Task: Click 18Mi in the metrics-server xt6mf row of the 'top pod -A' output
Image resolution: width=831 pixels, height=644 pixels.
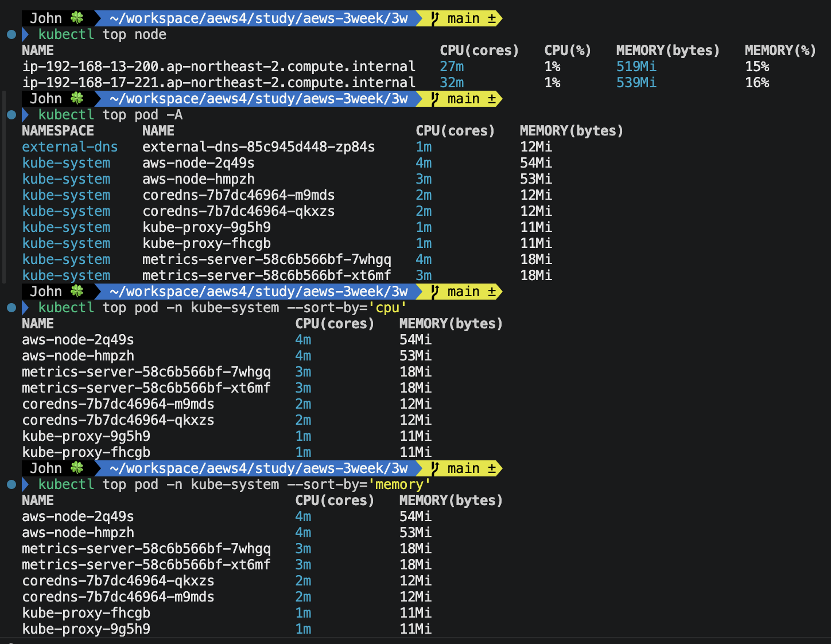Action: (536, 276)
